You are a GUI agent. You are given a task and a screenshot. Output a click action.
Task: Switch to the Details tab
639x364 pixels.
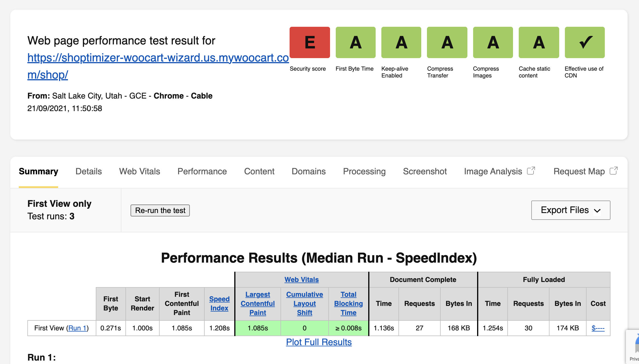coord(89,171)
